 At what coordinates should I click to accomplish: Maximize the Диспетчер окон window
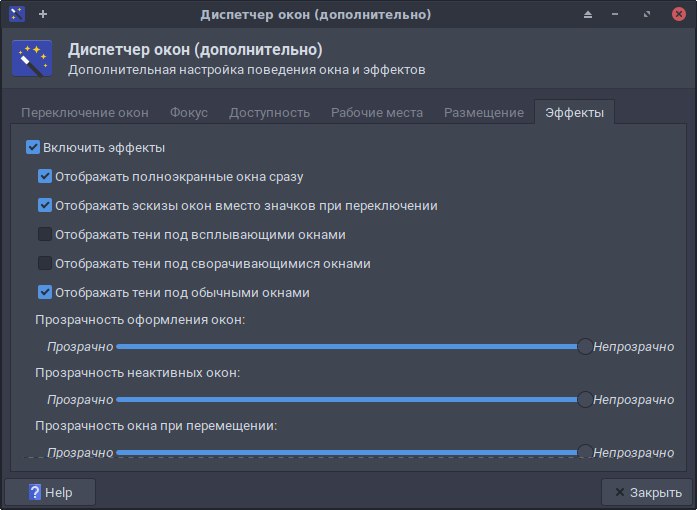tap(646, 15)
